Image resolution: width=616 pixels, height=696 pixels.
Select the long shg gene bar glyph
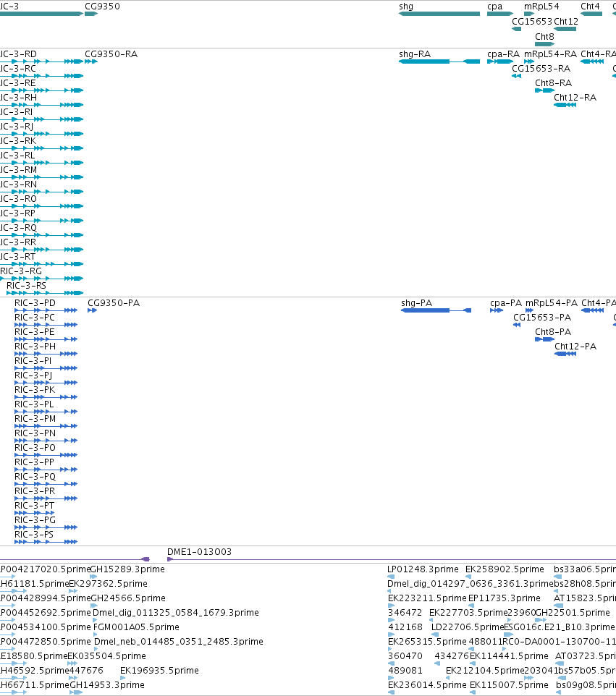coord(439,14)
